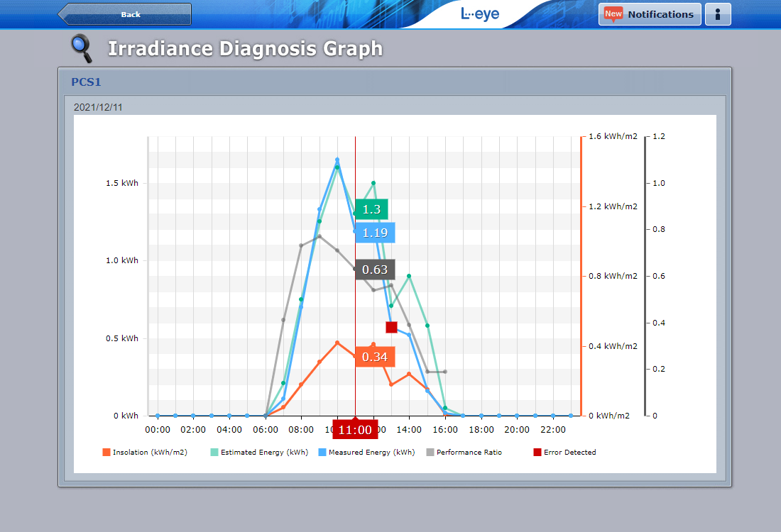The width and height of the screenshot is (781, 532).
Task: Click the PCS1 panel heading
Action: pos(86,82)
